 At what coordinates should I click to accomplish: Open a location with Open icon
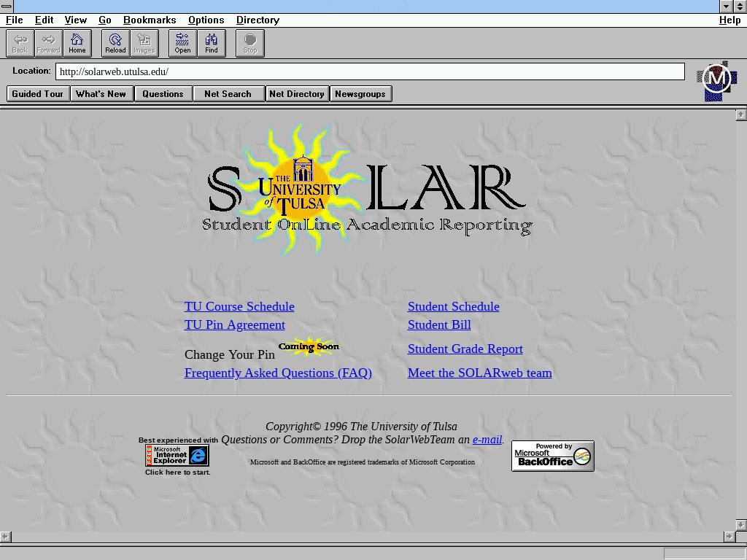(182, 44)
